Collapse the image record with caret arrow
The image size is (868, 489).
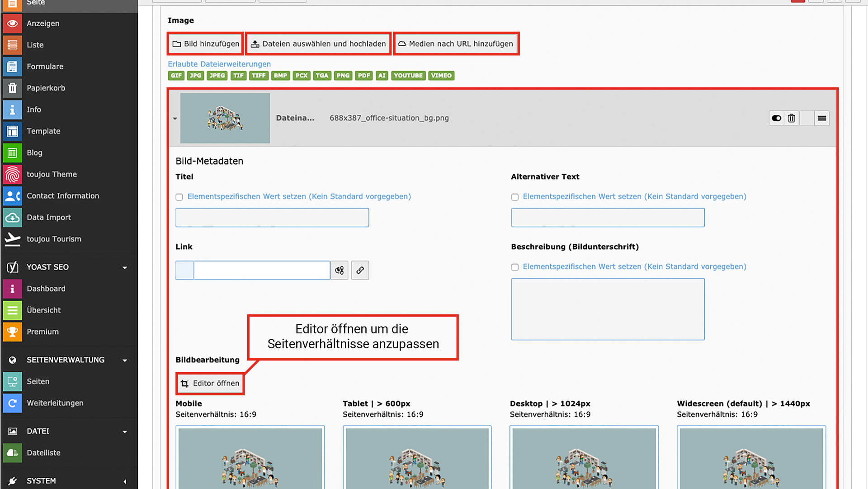click(x=175, y=119)
